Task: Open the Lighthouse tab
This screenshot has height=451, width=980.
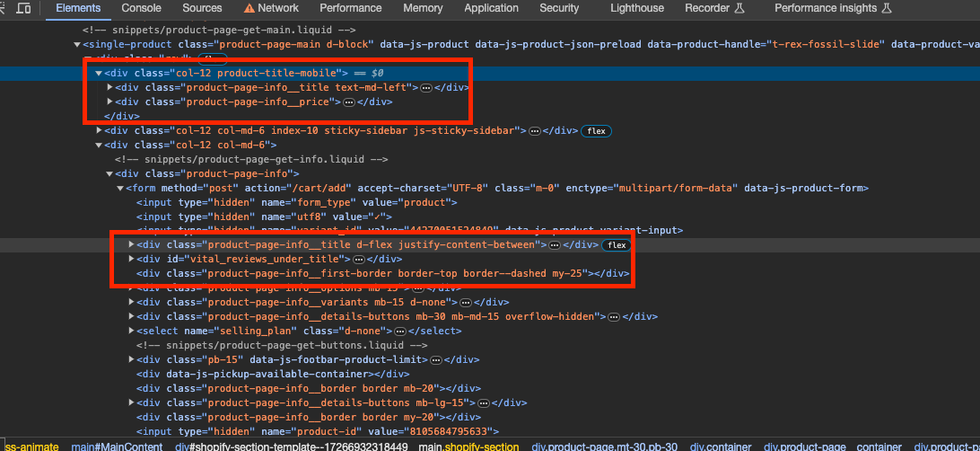Action: [x=636, y=8]
